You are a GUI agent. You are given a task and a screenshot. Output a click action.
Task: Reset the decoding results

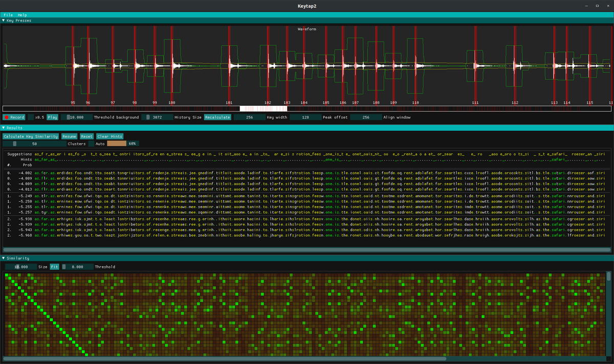(86, 136)
